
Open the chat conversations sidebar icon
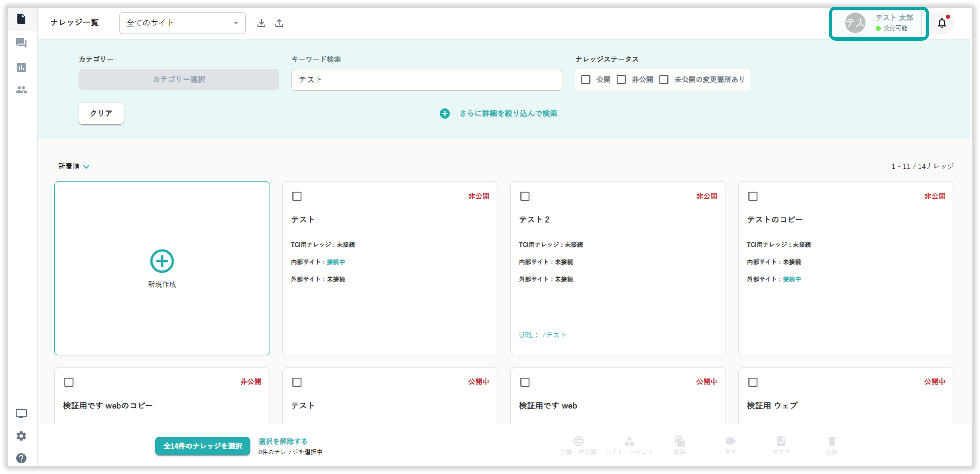pos(21,43)
